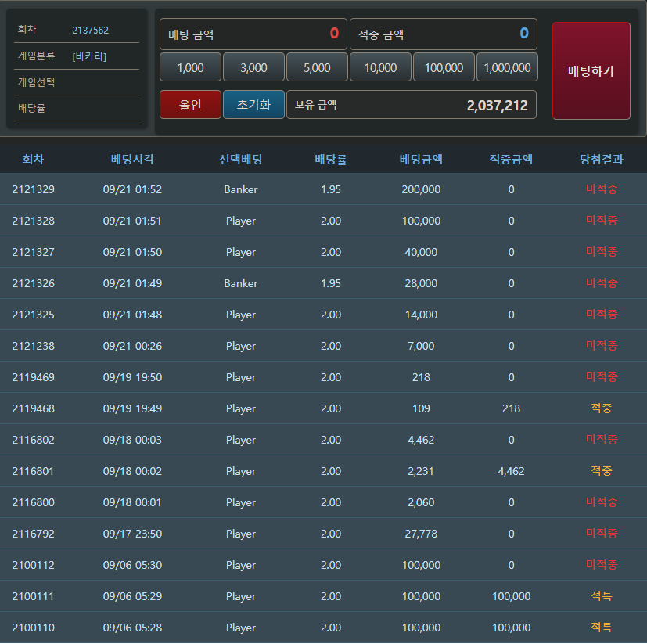Click the 보유 금액 balance 2,037,212

coord(412,105)
